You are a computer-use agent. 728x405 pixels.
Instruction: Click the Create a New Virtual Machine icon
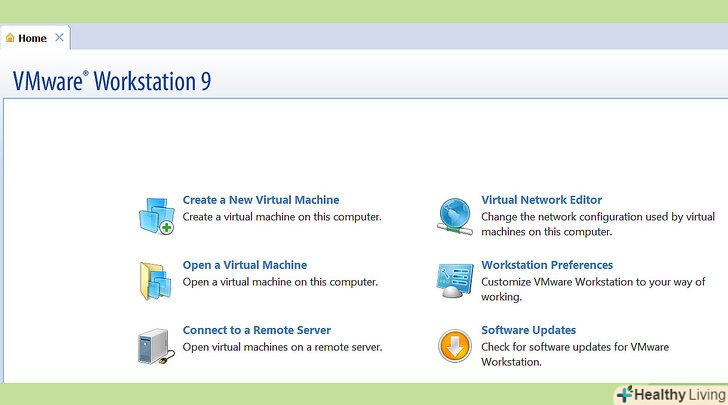pos(156,216)
